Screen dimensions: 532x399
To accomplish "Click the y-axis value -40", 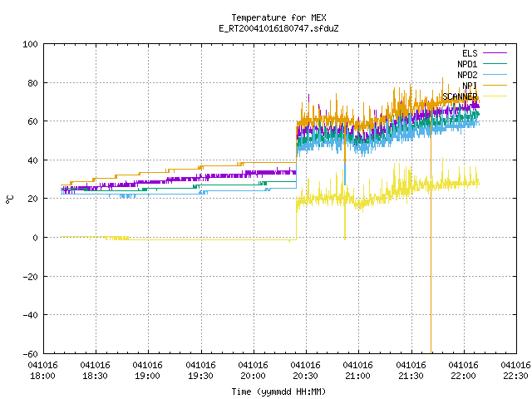I will coord(30,315).
